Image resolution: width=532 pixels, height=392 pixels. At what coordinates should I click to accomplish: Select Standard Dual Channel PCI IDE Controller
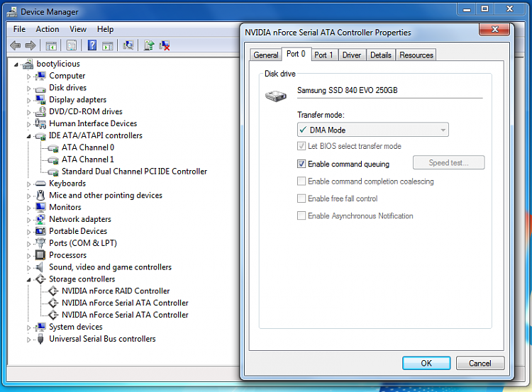134,172
